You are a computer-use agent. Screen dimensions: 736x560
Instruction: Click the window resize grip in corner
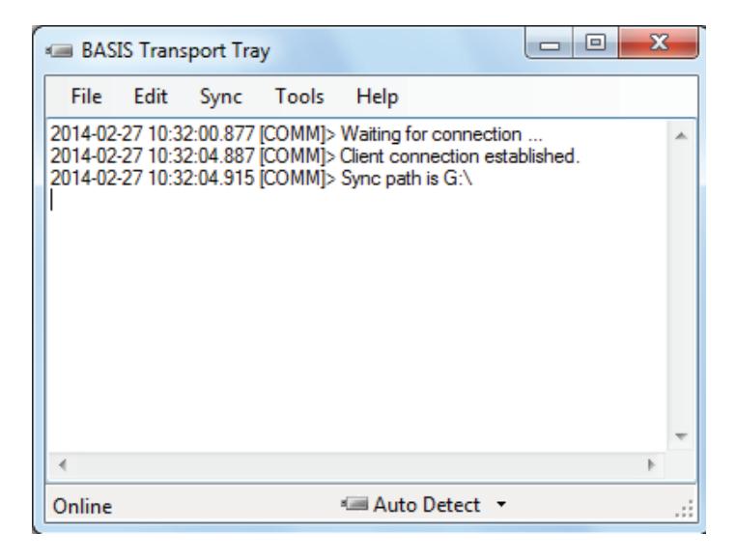click(685, 509)
